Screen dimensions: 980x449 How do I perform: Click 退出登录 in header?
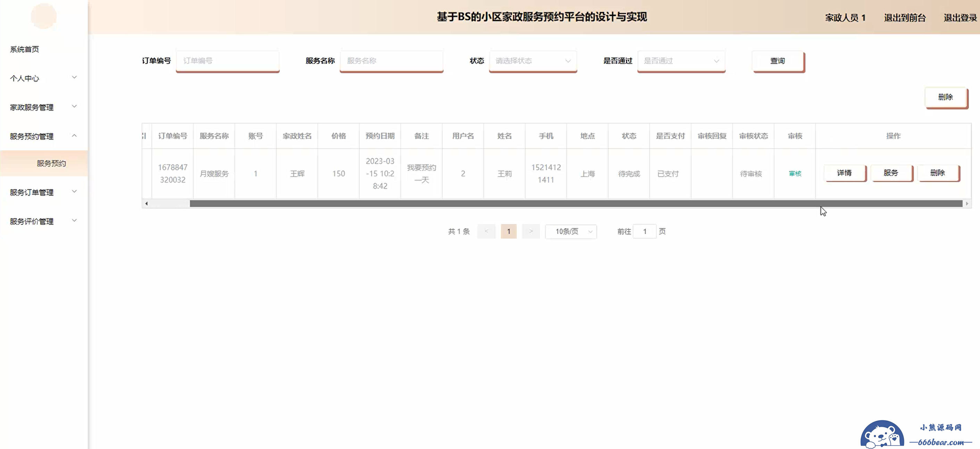(x=960, y=17)
